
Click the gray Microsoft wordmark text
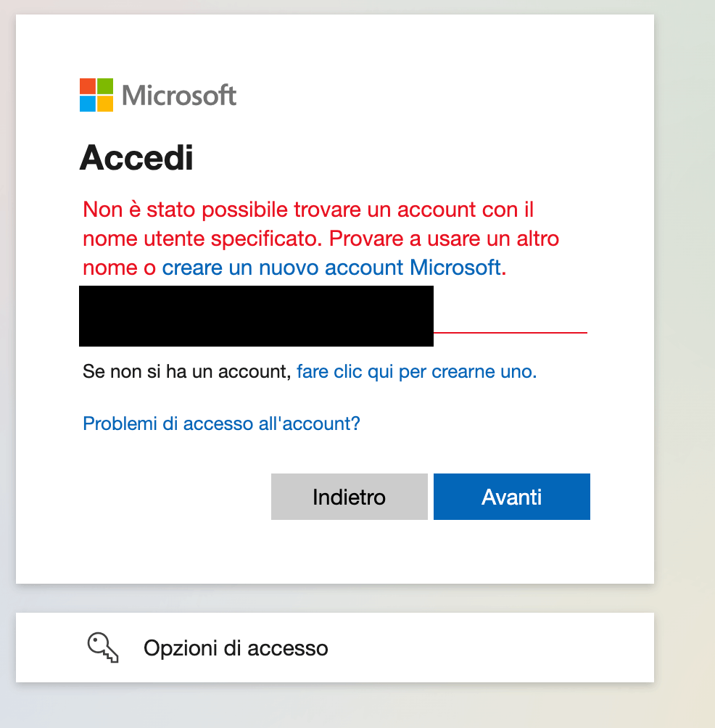179,95
